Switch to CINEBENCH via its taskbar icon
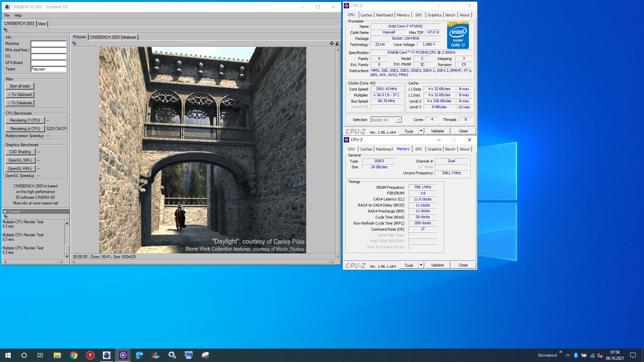 click(107, 355)
